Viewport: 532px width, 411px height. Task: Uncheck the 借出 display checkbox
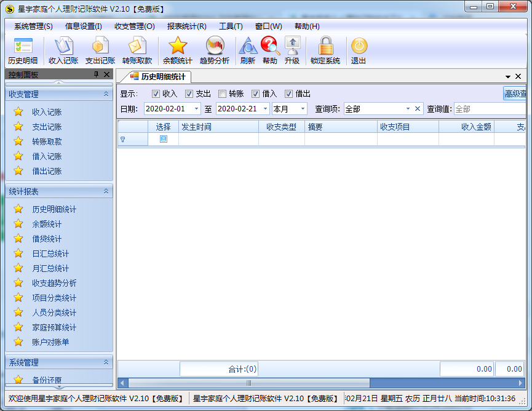288,94
